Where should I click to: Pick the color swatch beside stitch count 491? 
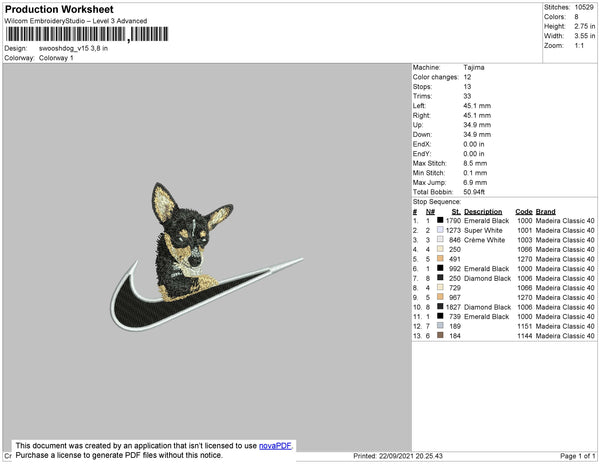tap(440, 259)
